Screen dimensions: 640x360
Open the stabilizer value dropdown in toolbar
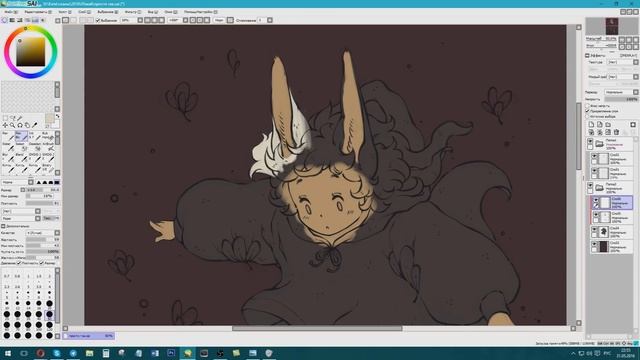pyautogui.click(x=270, y=20)
